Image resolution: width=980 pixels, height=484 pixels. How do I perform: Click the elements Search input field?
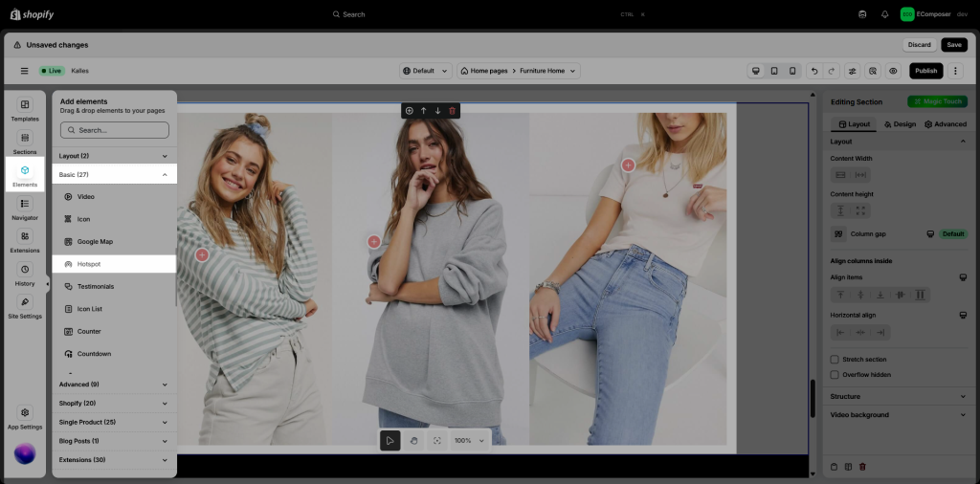pyautogui.click(x=115, y=130)
